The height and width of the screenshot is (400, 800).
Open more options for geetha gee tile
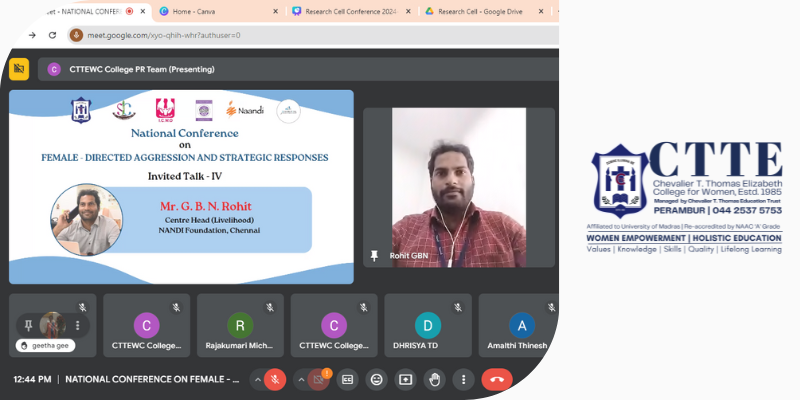(x=78, y=326)
